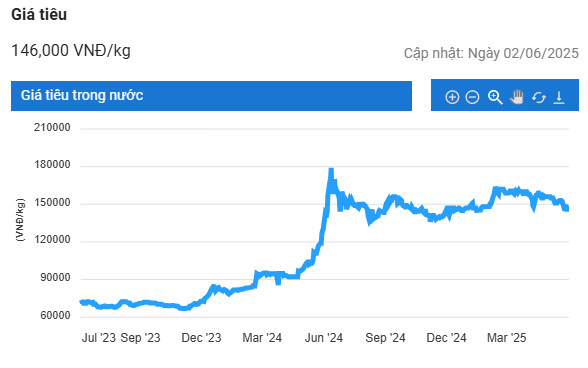This screenshot has height=368, width=588.
Task: Click the zoom in plus icon
Action: 452,97
